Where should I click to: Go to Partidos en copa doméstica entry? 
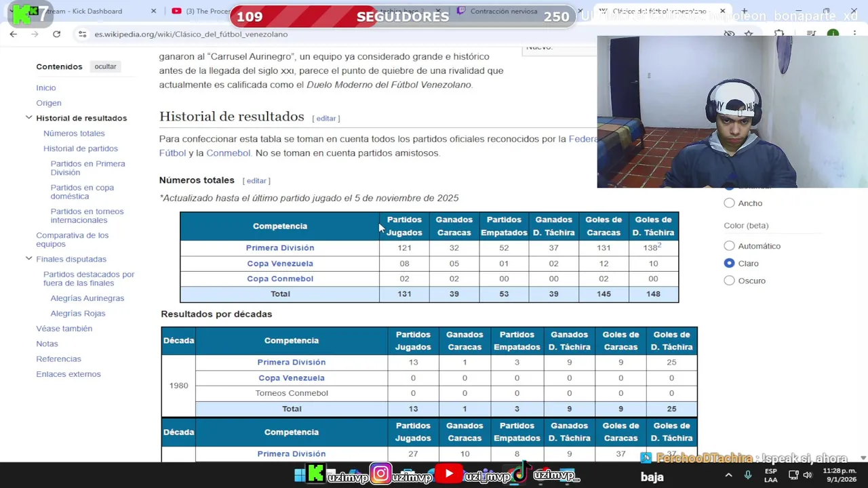pyautogui.click(x=82, y=192)
